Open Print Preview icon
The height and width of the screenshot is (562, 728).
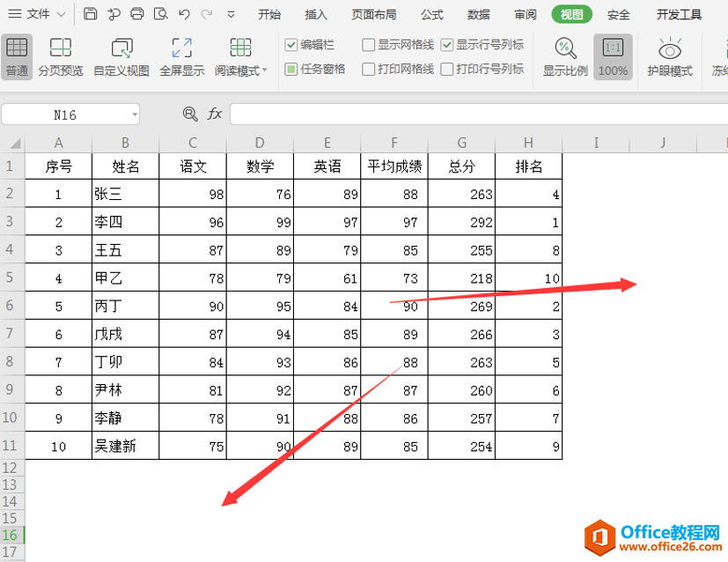click(x=160, y=14)
